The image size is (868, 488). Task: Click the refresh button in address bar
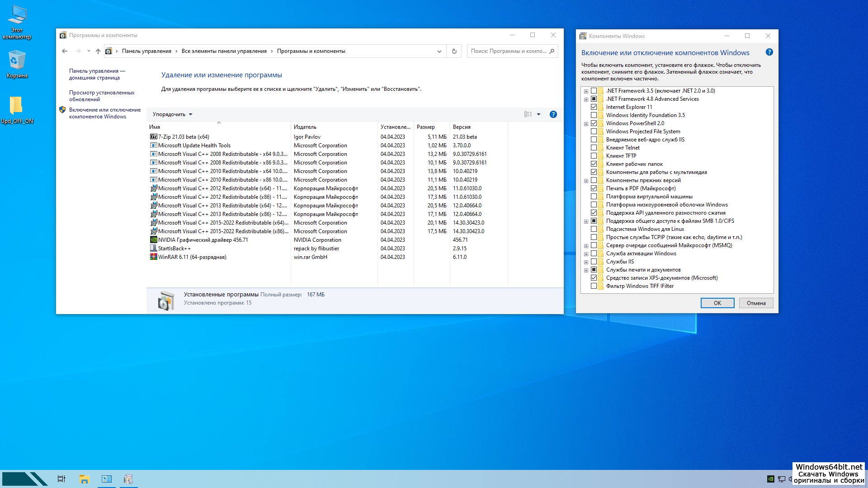click(x=454, y=51)
